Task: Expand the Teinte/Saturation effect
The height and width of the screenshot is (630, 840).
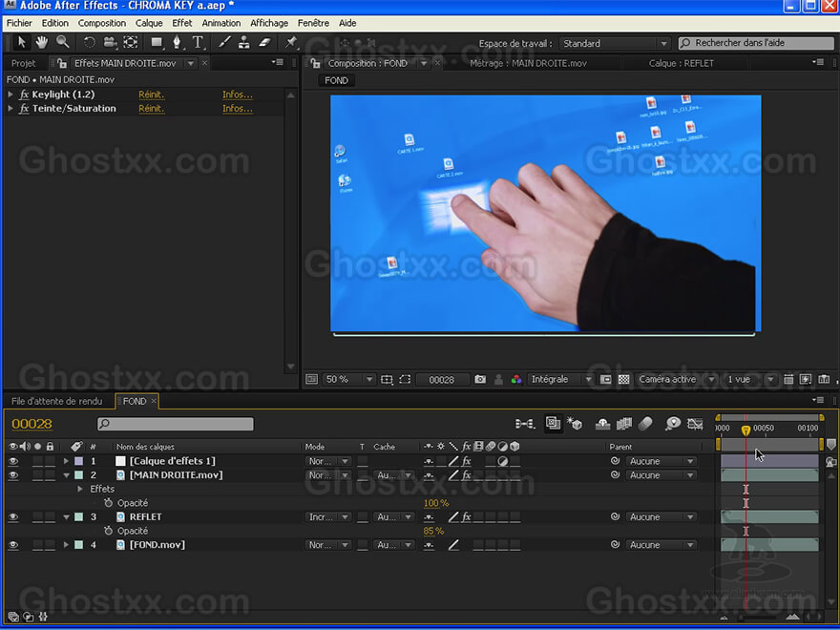Action: pyautogui.click(x=10, y=108)
